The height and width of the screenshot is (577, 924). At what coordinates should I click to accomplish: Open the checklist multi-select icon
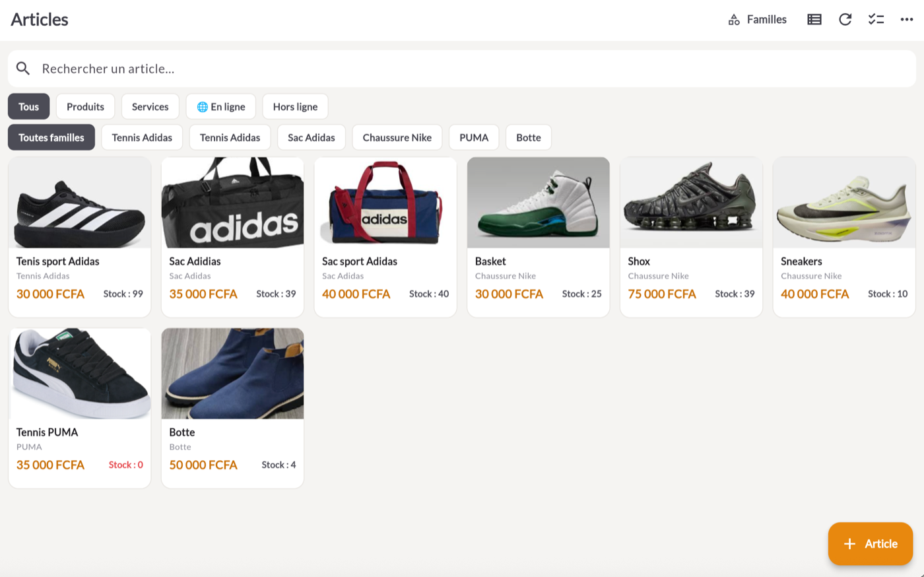(876, 20)
